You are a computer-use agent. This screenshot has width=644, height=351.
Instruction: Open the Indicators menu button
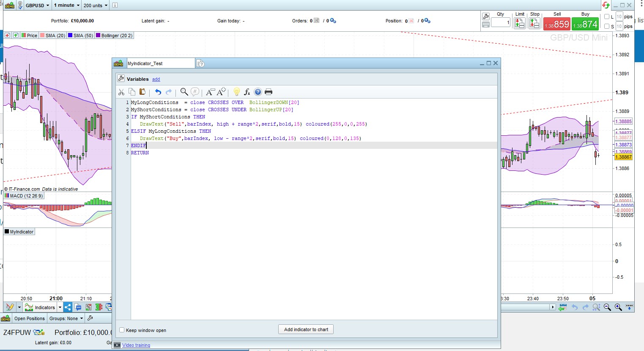(x=41, y=307)
